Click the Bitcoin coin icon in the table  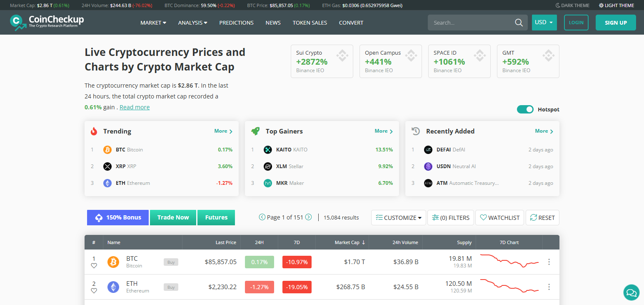pos(113,262)
